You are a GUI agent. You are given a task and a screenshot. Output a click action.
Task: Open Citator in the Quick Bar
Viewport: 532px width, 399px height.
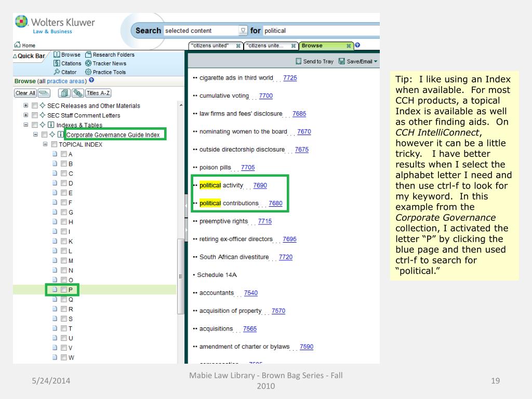tap(65, 72)
